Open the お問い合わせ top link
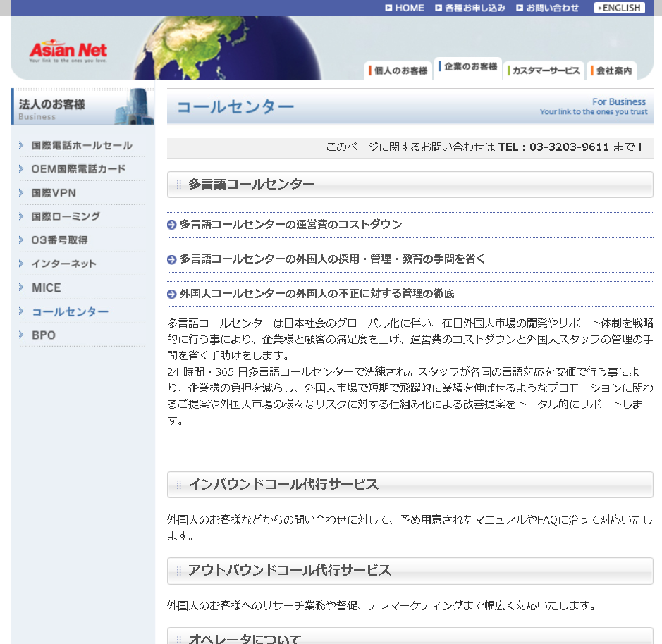The height and width of the screenshot is (644, 662). 547,8
